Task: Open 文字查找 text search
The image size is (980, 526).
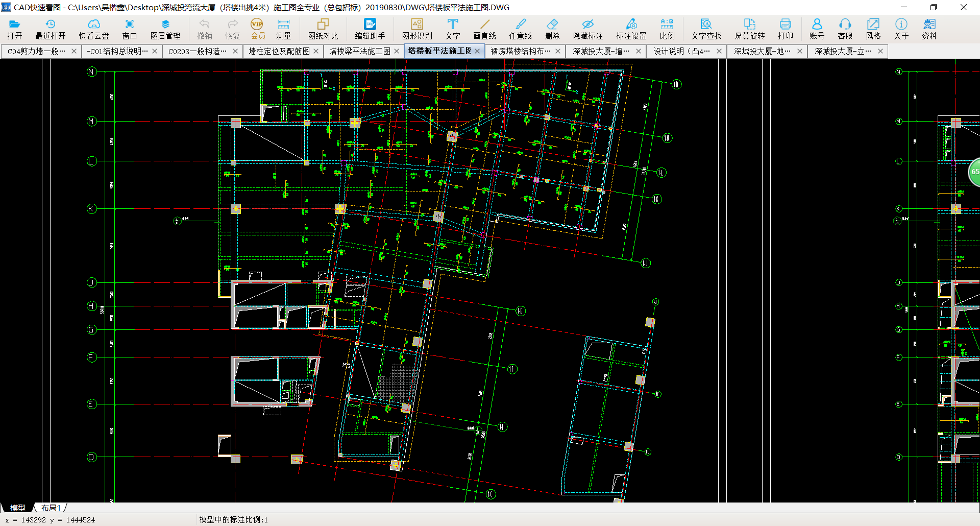Action: pyautogui.click(x=706, y=29)
